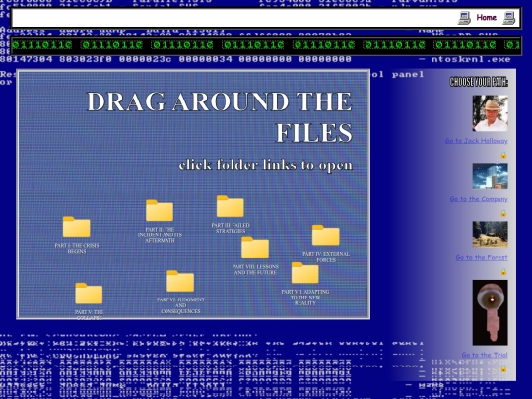The image size is (532, 399).
Task: Open the Part VI: Judgment and Consequences folder icon
Action: click(180, 281)
